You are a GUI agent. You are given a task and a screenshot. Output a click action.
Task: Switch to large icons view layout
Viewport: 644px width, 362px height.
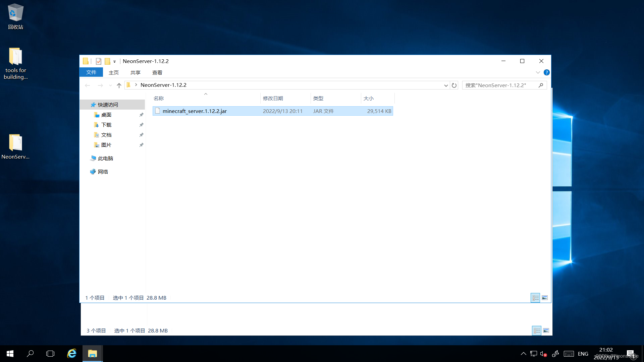click(x=545, y=298)
